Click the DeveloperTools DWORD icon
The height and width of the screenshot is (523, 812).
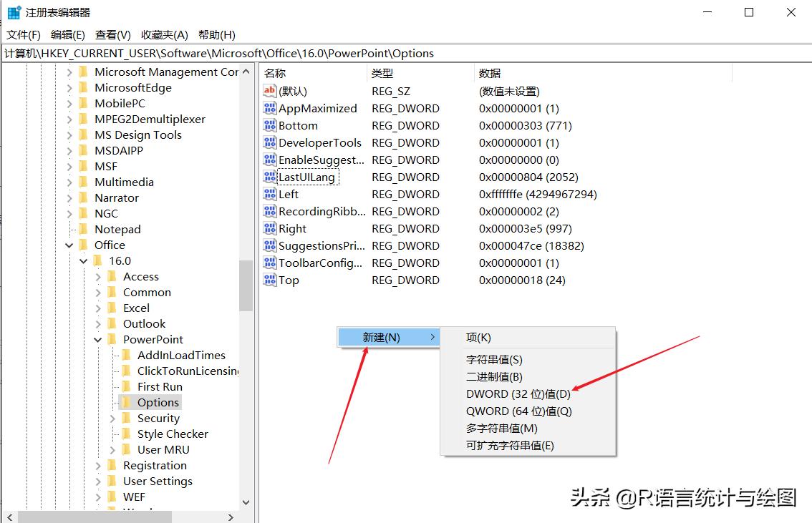269,142
